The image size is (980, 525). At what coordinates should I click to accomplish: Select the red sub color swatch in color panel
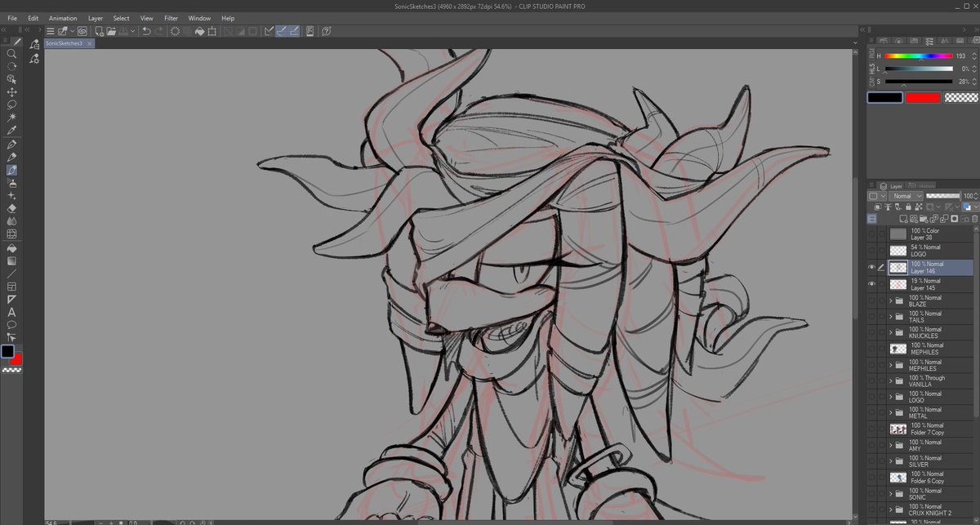[923, 97]
